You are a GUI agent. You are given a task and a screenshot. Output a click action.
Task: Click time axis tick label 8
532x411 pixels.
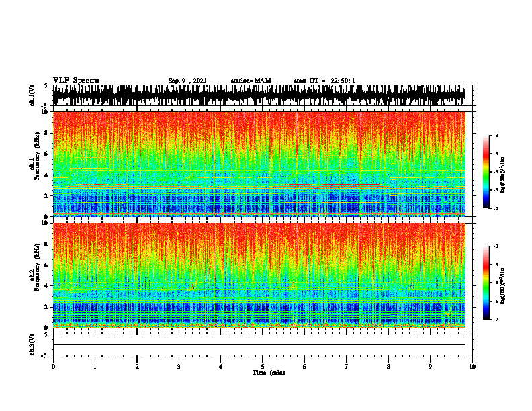(388, 367)
